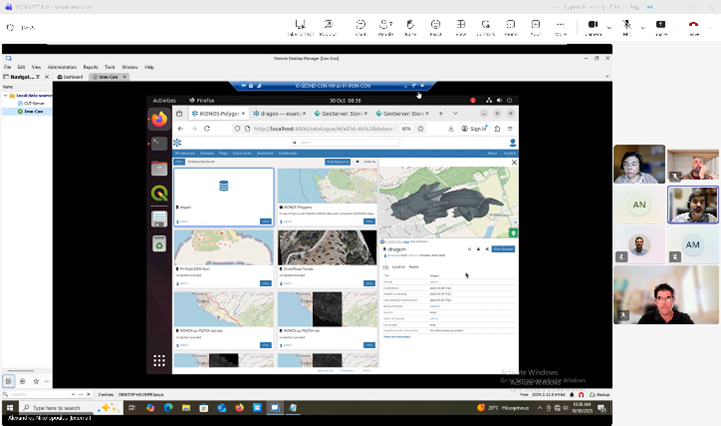Open the camera options dropdown arrow
Screen dimensions: 721x426
(x=609, y=25)
